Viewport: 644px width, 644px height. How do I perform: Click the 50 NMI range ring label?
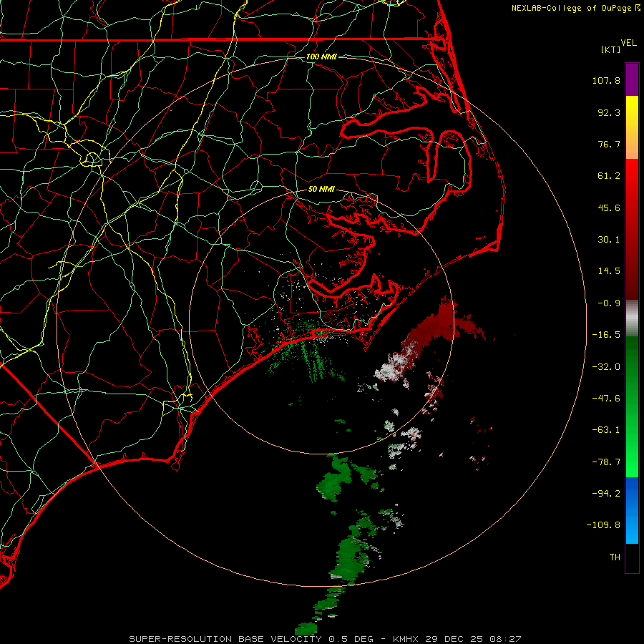click(x=321, y=190)
